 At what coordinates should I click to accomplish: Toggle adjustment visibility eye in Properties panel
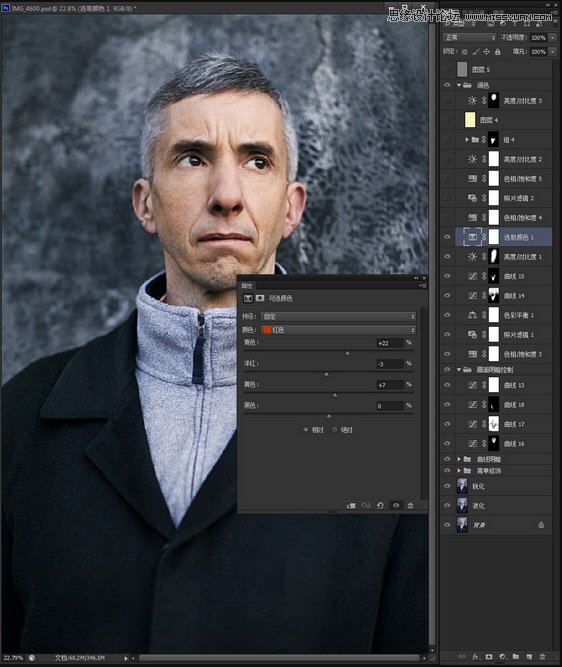(x=396, y=505)
